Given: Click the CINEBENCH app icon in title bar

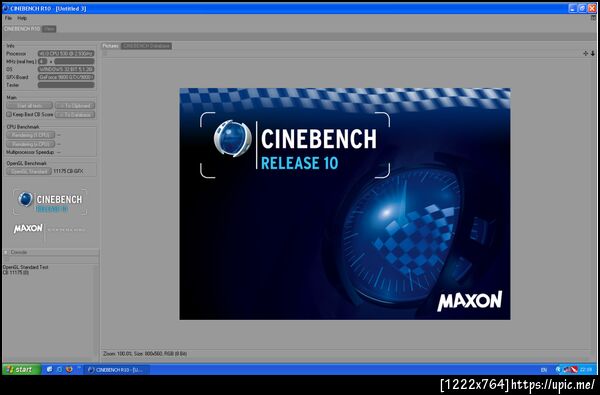Looking at the screenshot, I should coord(6,8).
